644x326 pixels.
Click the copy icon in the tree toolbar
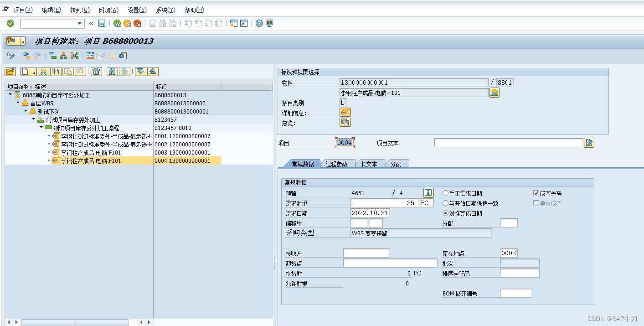click(x=56, y=71)
